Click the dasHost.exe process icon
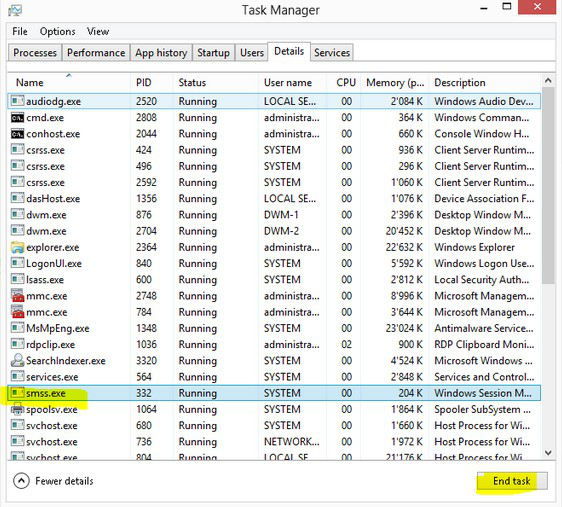Viewport: 562px width, 507px height. pyautogui.click(x=17, y=199)
